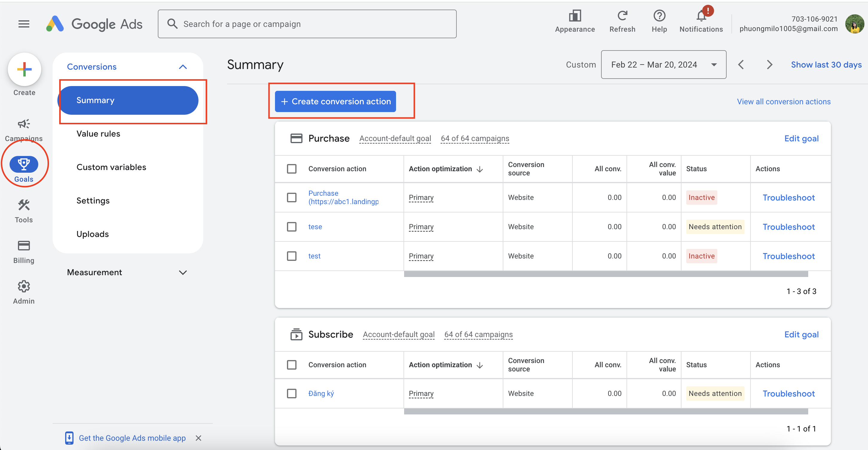Expand the Measurement section
The width and height of the screenshot is (868, 450).
coord(183,273)
